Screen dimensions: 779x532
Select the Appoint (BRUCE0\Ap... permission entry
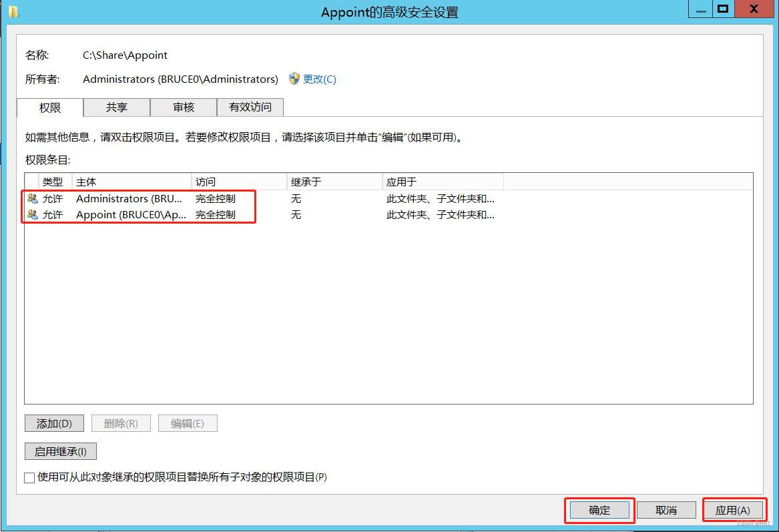click(x=388, y=214)
